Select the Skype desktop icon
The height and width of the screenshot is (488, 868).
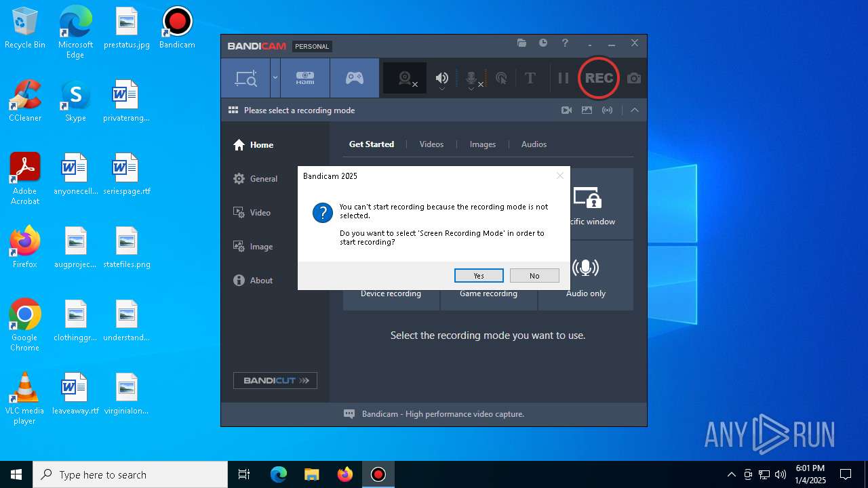point(75,101)
